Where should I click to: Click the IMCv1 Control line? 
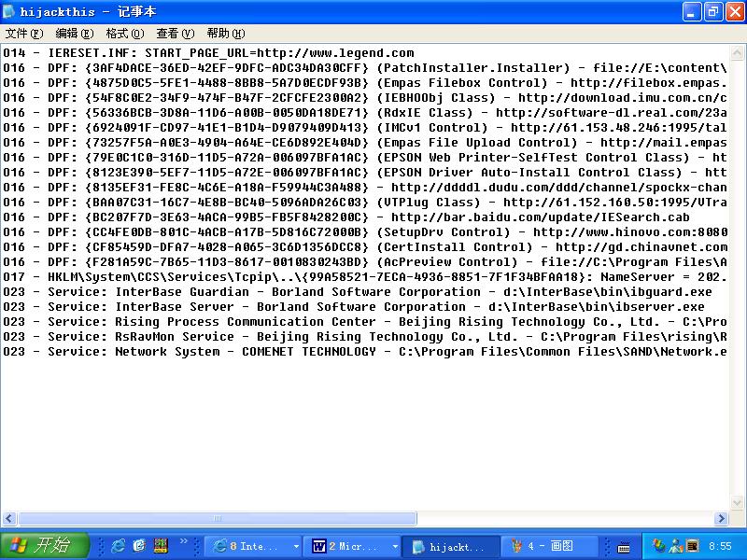[365, 128]
